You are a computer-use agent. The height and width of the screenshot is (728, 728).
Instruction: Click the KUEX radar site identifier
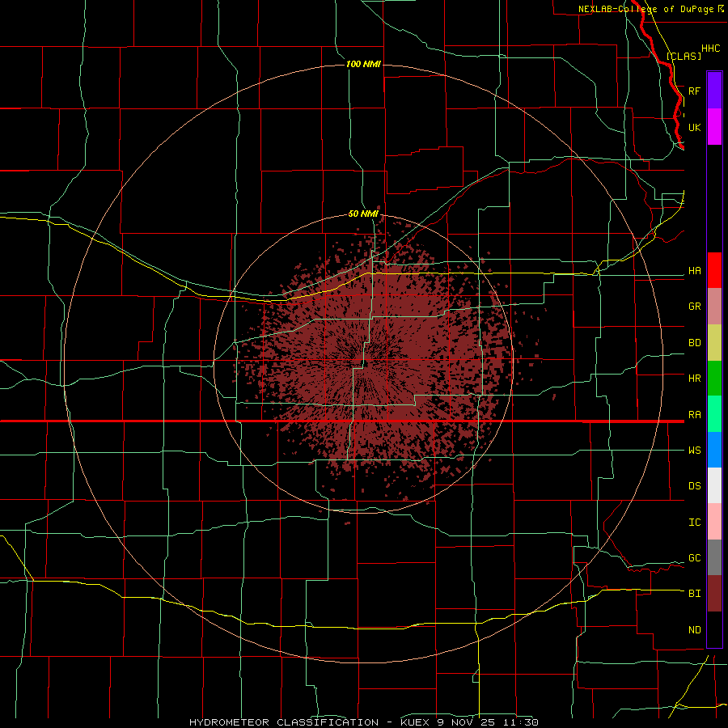point(415,722)
